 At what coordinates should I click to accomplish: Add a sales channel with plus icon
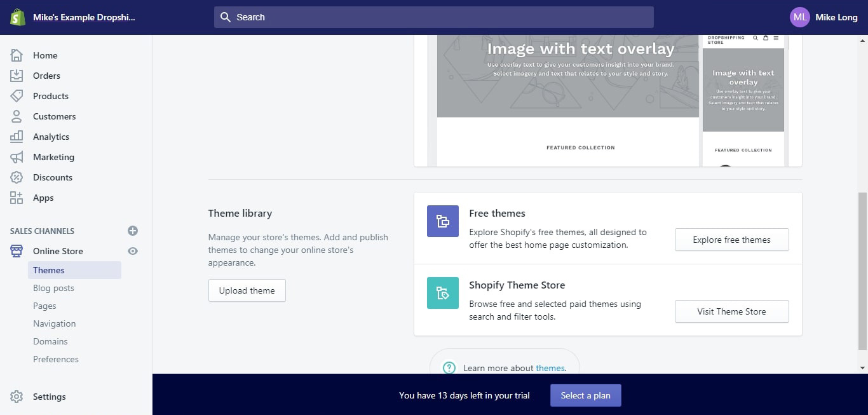tap(133, 231)
